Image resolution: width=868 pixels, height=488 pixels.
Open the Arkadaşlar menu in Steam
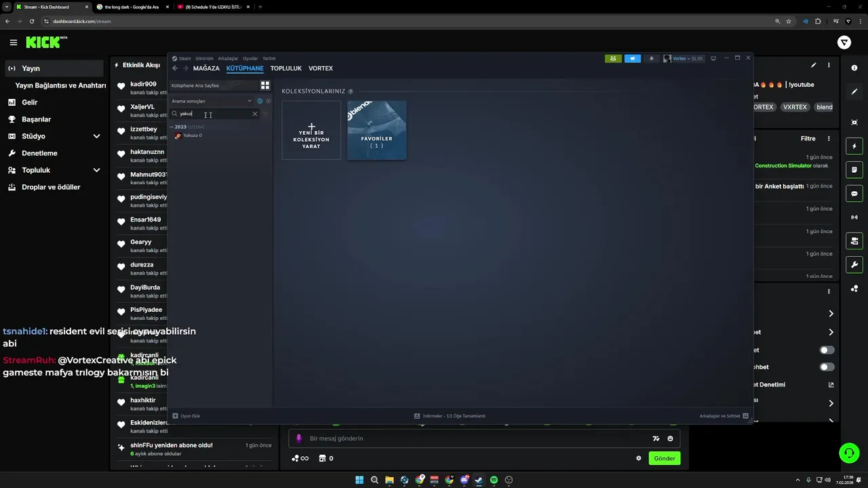pos(228,58)
